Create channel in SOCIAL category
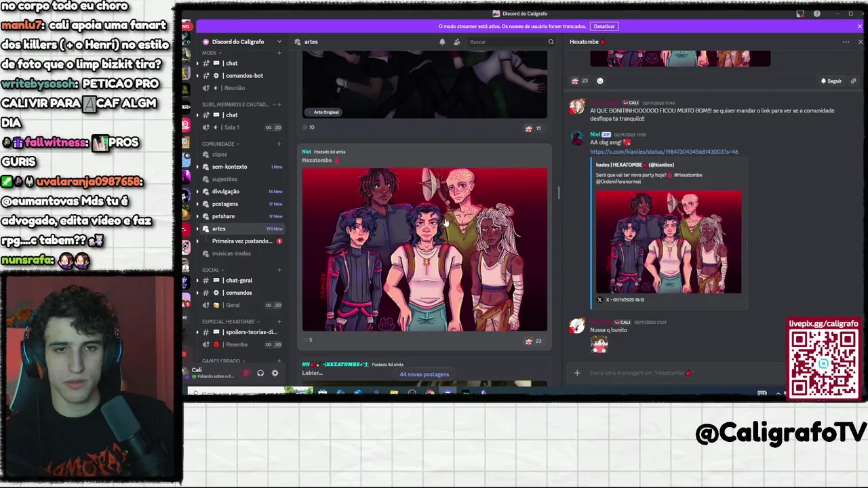 [279, 270]
